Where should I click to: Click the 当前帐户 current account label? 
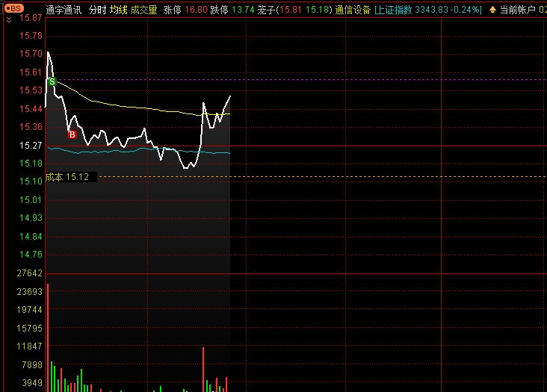tap(517, 10)
